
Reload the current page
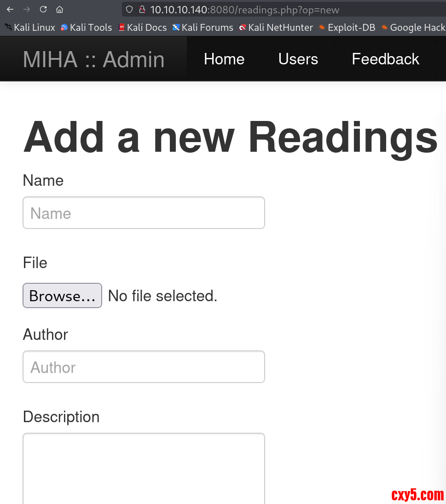click(x=43, y=9)
